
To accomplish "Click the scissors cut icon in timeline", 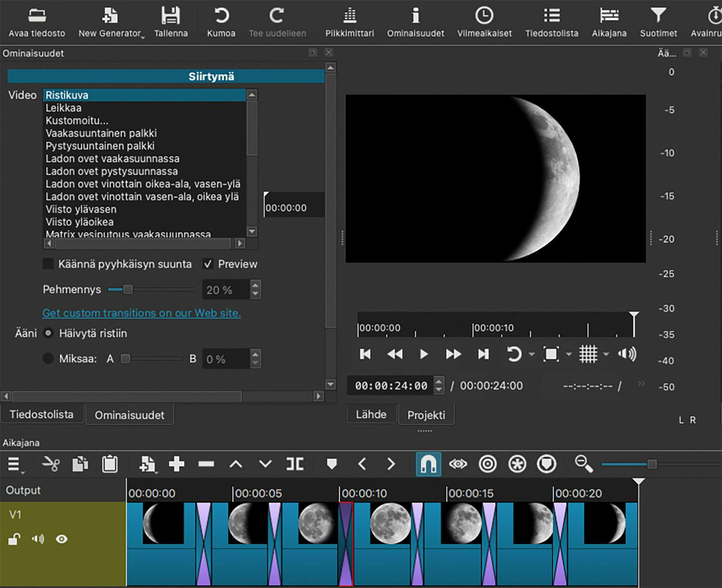I will (x=51, y=464).
